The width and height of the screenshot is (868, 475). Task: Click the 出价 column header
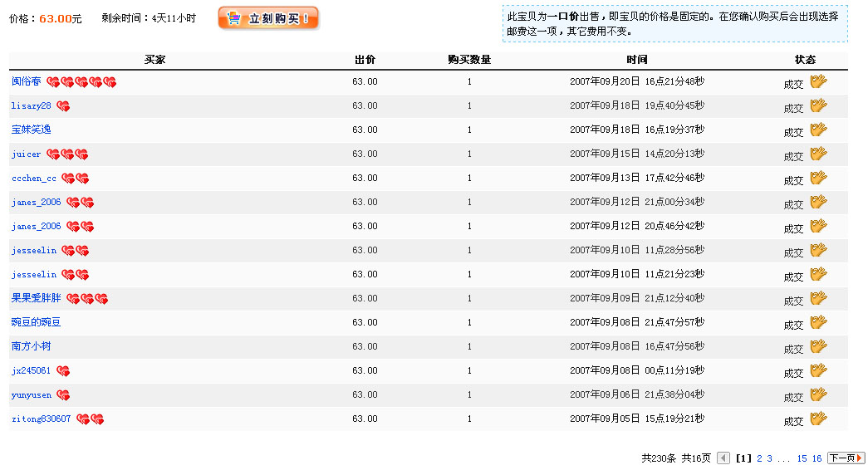365,60
